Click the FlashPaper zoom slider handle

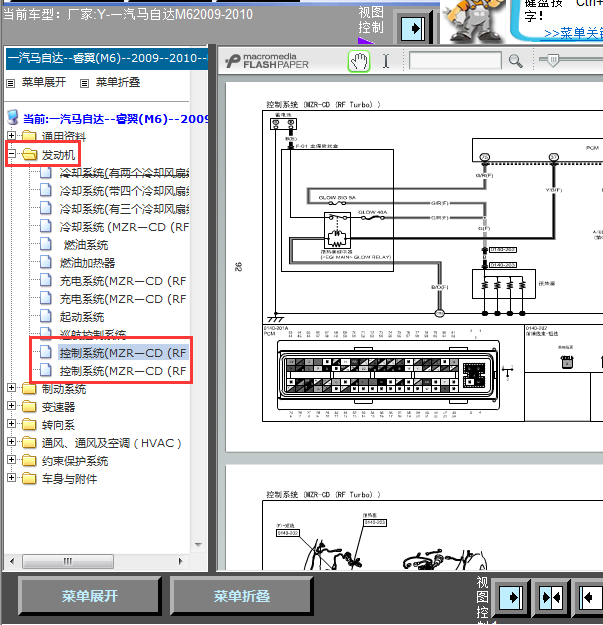(553, 60)
